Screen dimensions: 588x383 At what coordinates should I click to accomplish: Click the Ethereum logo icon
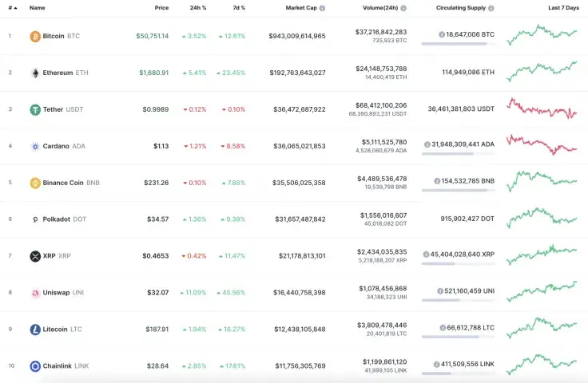tap(35, 73)
